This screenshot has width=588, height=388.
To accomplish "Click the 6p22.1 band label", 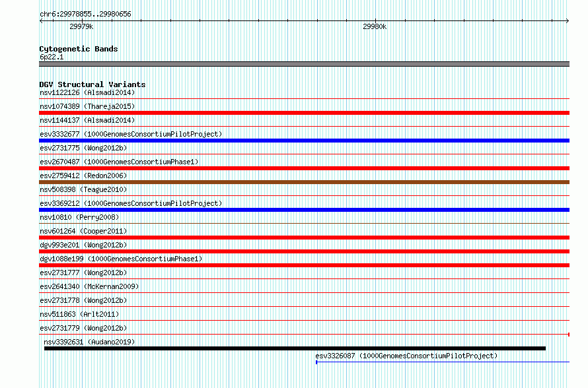I will [52, 57].
